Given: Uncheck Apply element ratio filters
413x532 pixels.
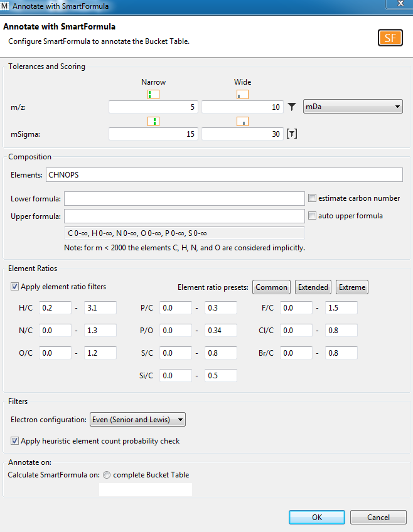Looking at the screenshot, I should (14, 287).
